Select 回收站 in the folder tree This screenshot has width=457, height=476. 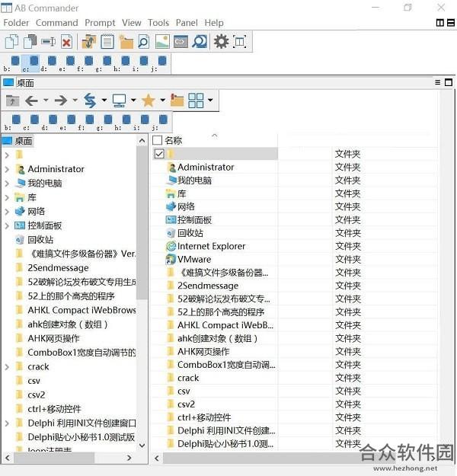pyautogui.click(x=40, y=240)
